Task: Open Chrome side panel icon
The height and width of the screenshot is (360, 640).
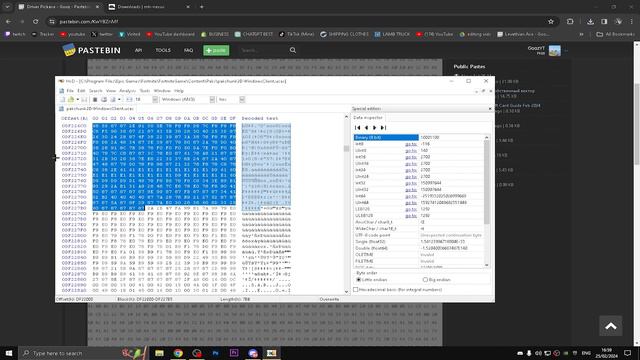Action: [604, 21]
